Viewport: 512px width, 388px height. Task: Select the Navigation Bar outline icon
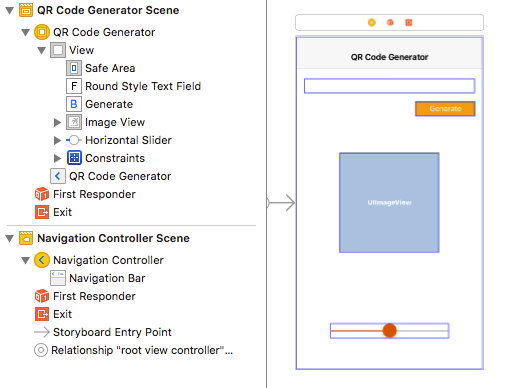[58, 278]
